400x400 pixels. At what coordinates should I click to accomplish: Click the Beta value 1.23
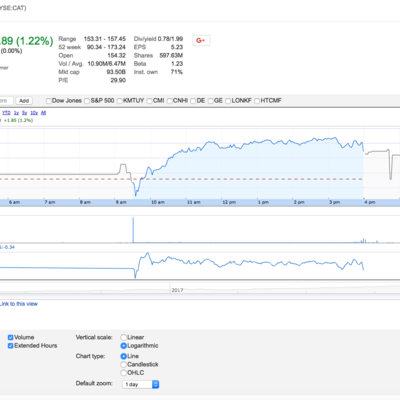coord(177,64)
